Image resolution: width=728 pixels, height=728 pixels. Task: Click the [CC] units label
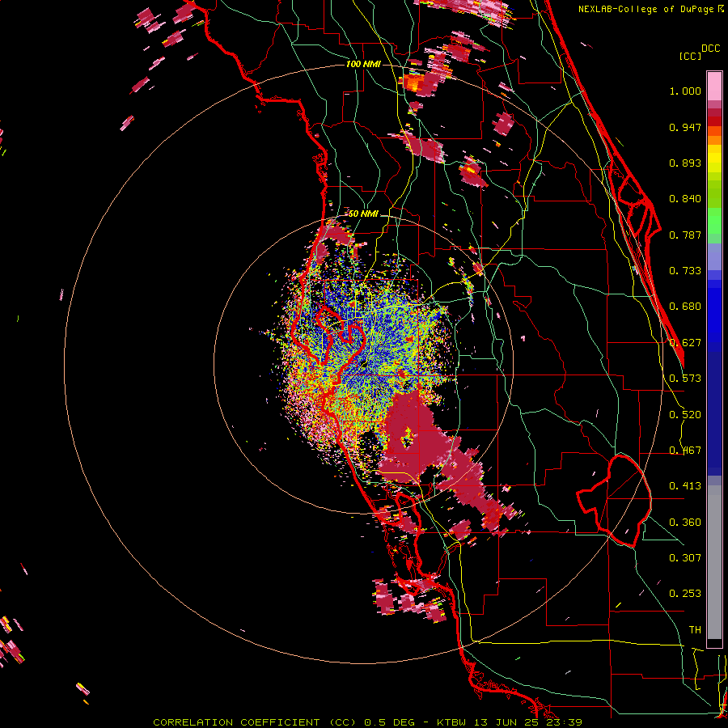690,56
